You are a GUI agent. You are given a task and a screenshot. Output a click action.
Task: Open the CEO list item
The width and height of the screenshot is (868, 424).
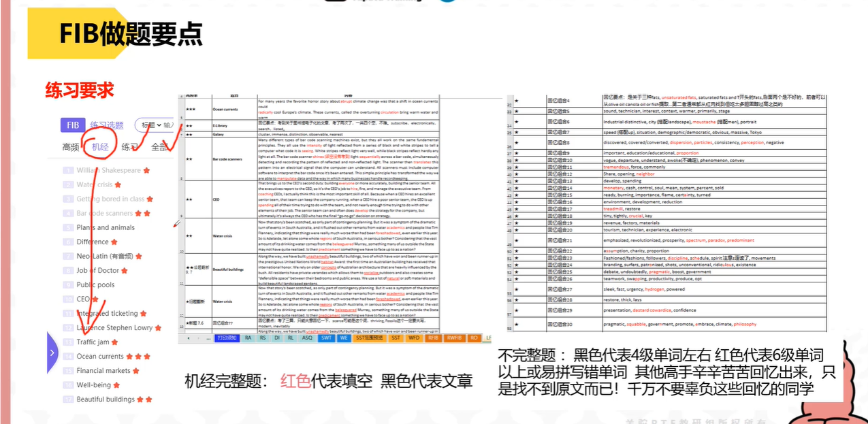pos(83,299)
